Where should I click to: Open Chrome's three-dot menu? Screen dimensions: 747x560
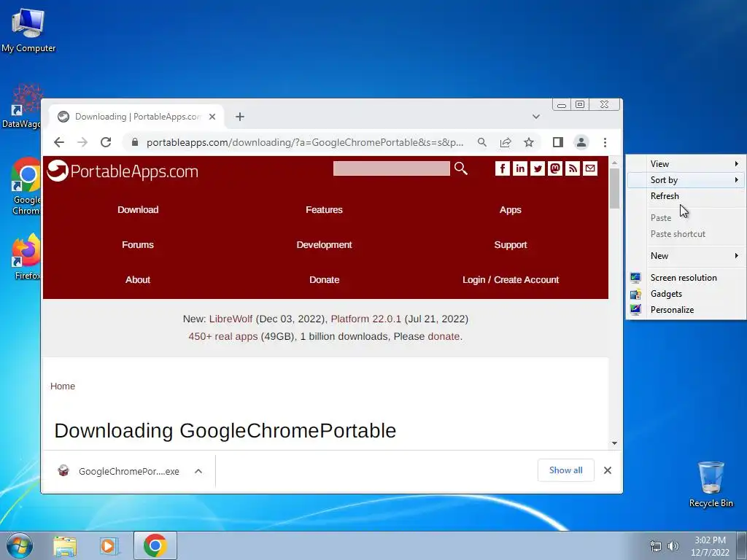(605, 142)
